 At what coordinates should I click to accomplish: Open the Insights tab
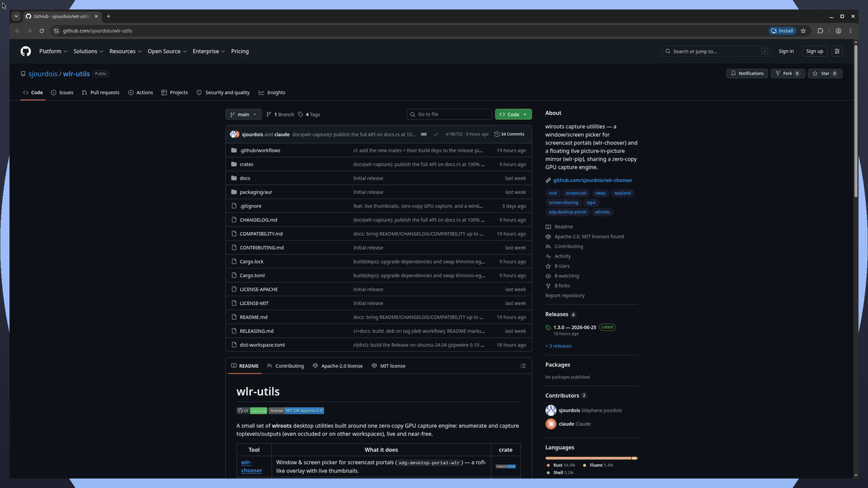coord(272,92)
